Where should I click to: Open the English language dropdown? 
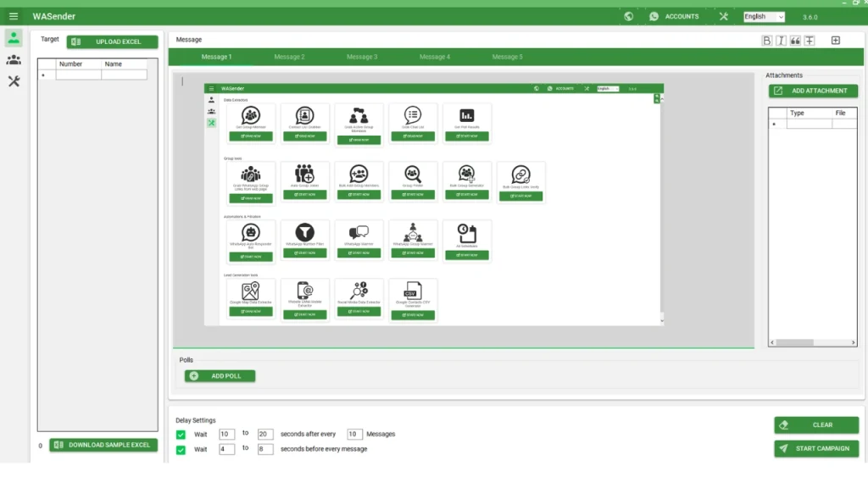tap(764, 16)
